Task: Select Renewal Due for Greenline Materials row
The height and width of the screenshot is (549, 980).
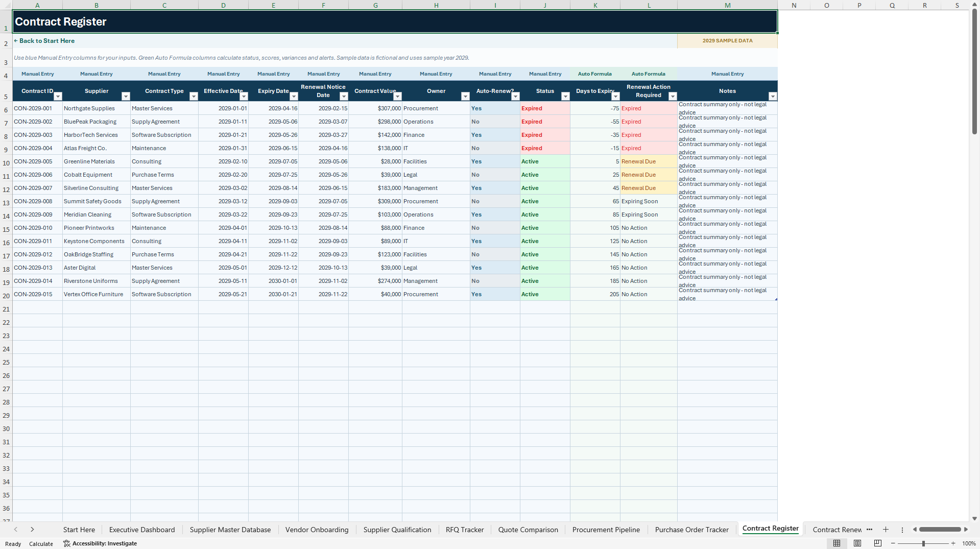Action: click(649, 161)
